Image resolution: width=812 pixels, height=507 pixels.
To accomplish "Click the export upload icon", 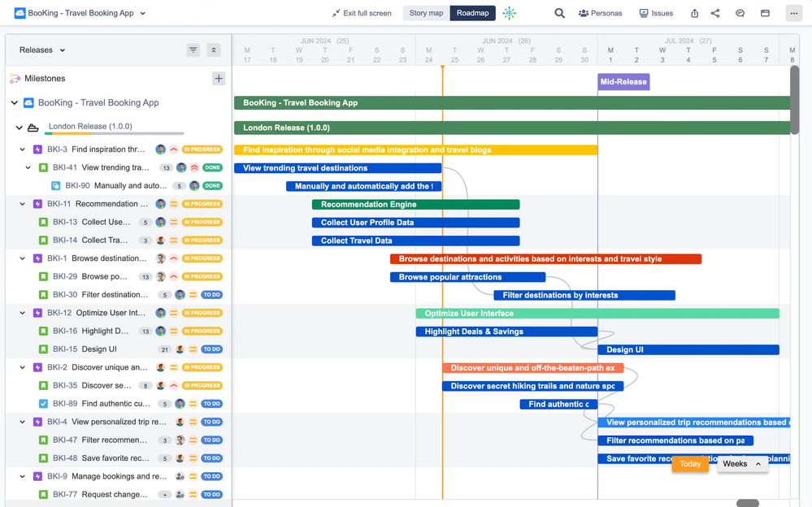I will click(x=694, y=13).
